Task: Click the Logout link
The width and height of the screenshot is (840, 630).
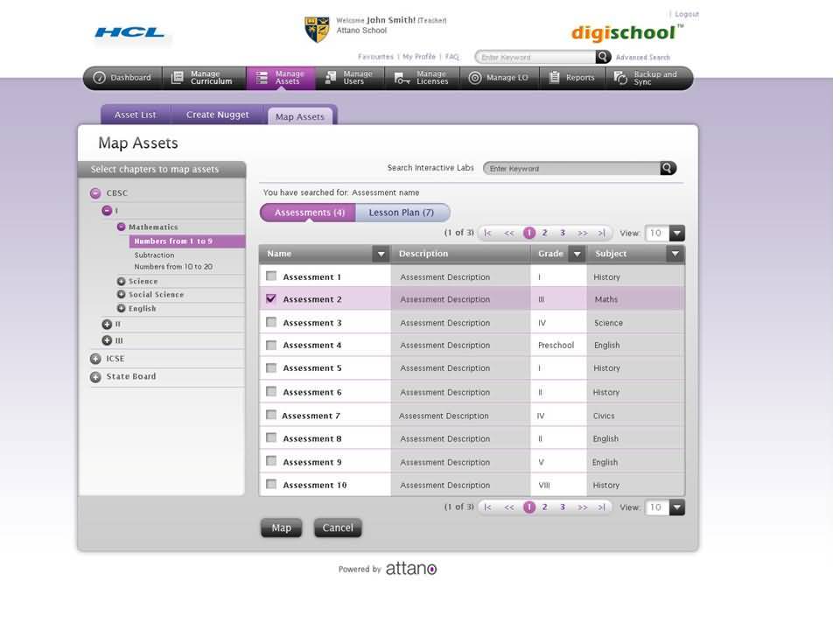Action: pyautogui.click(x=687, y=14)
